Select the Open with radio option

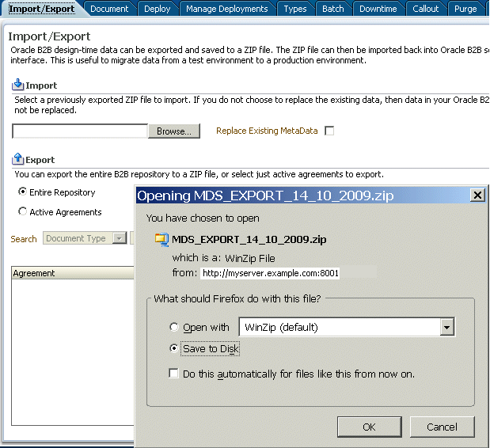pos(173,327)
